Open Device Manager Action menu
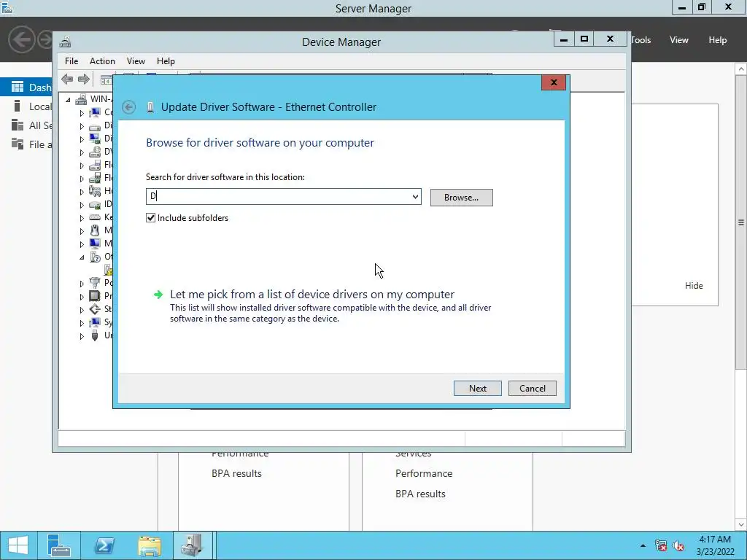Viewport: 747px width, 560px height. click(102, 61)
